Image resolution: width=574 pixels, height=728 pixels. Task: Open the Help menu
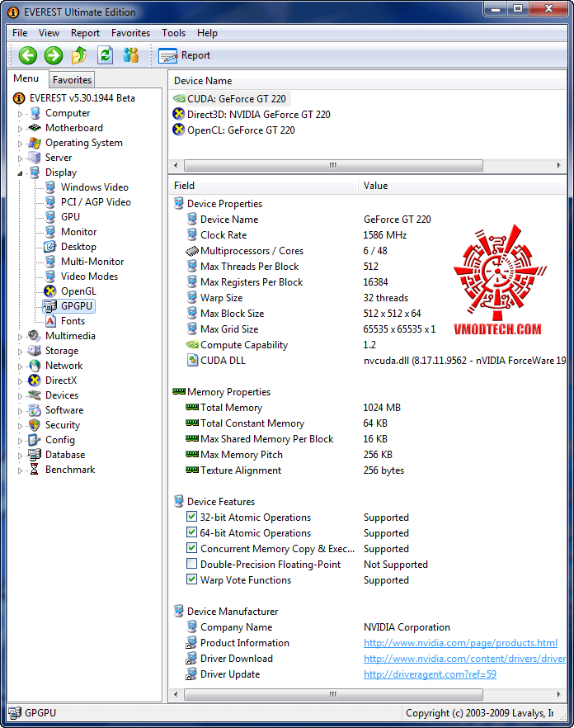[x=207, y=33]
